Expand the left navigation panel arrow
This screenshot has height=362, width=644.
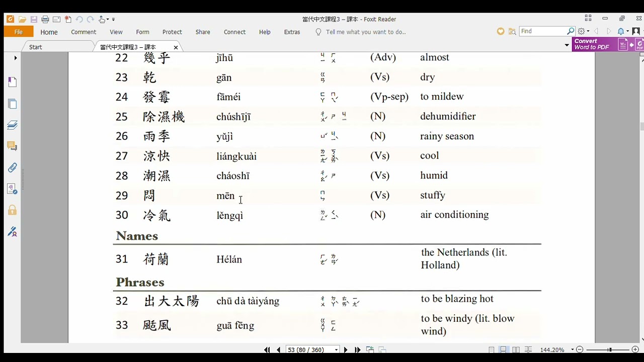[x=16, y=58]
